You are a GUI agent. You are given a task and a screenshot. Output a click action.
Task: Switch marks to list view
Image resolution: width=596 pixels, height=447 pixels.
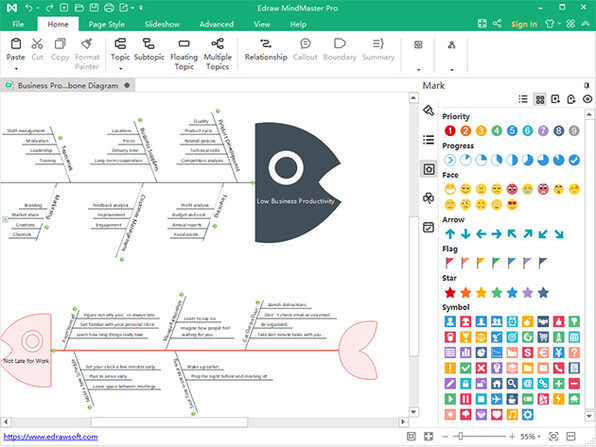point(523,99)
